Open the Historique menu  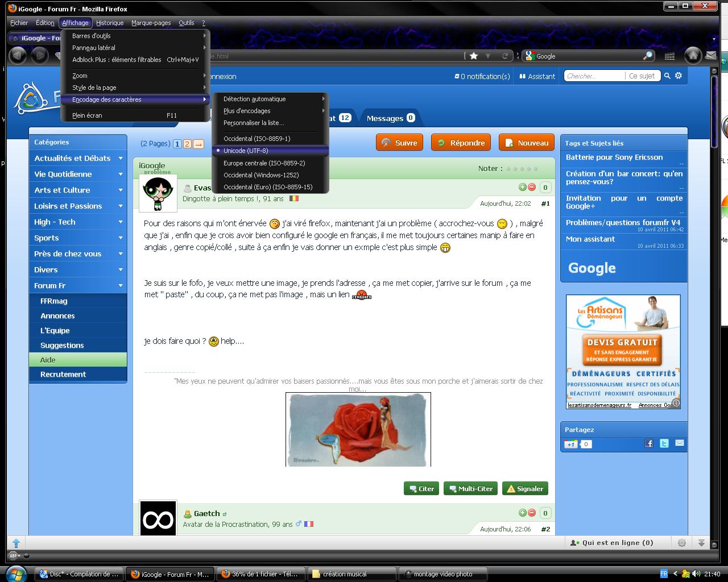pyautogui.click(x=110, y=23)
